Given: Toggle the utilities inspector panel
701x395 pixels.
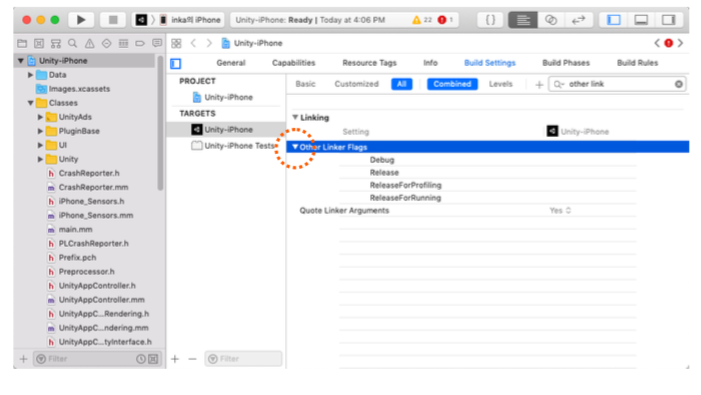Looking at the screenshot, I should pyautogui.click(x=668, y=20).
